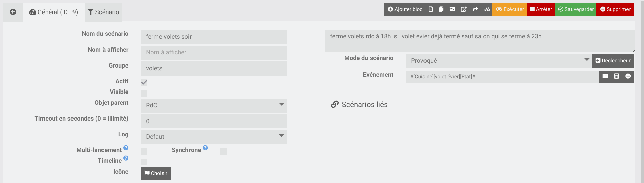The image size is (644, 183).
Task: Click the object-group icon in toolbar
Action: click(452, 9)
